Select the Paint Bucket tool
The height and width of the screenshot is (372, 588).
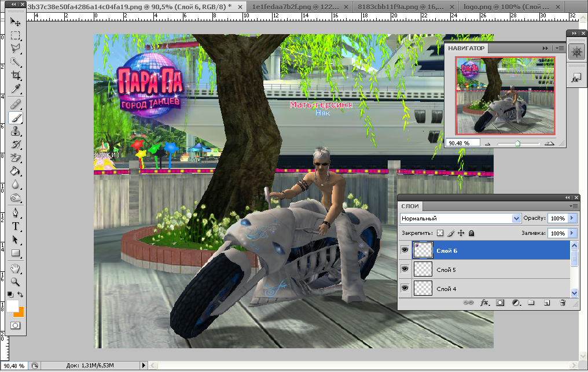pos(16,171)
